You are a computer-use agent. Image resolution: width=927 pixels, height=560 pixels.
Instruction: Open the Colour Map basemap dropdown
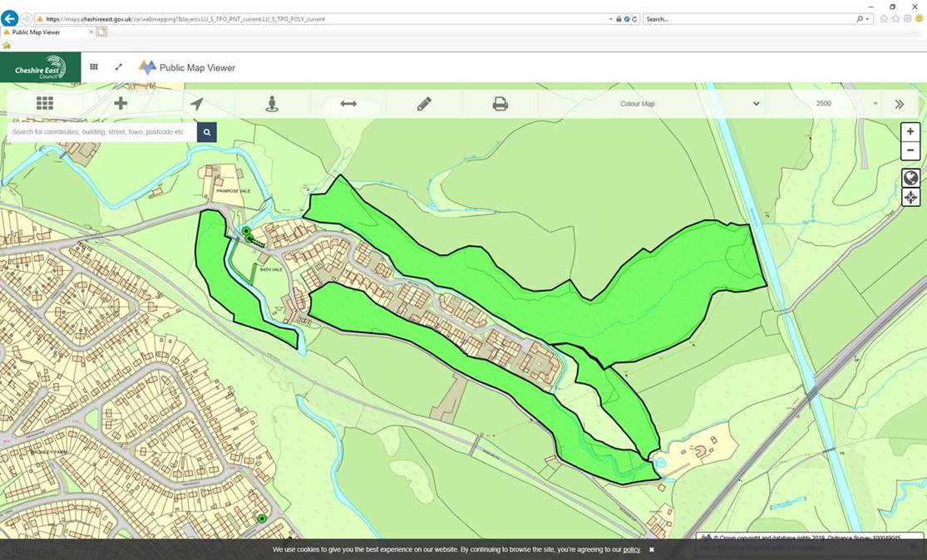(689, 104)
